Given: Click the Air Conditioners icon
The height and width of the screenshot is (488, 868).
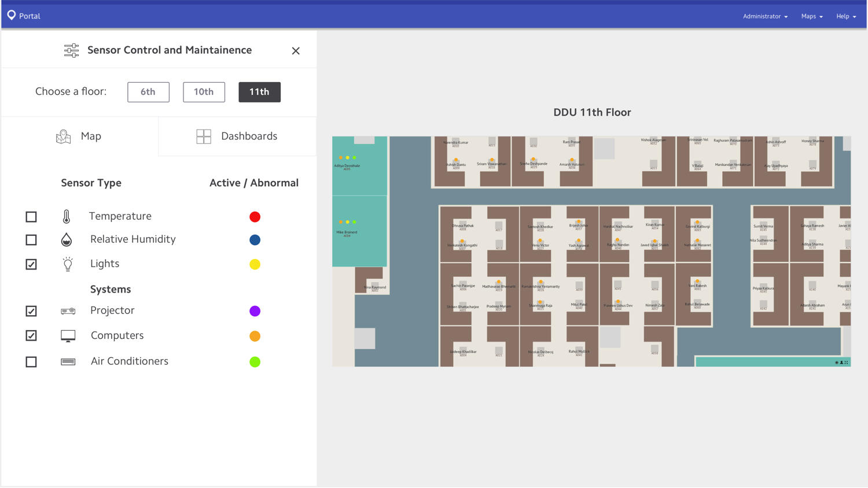Looking at the screenshot, I should click(68, 362).
